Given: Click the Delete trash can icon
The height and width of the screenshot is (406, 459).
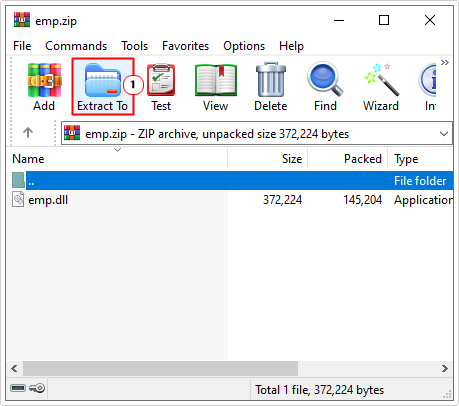Looking at the screenshot, I should 271,80.
